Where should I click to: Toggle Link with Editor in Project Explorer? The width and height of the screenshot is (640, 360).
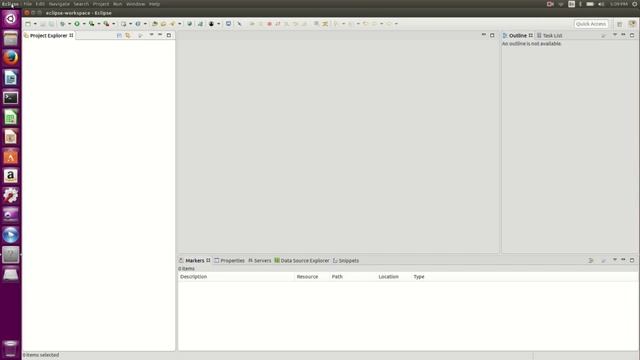click(128, 36)
